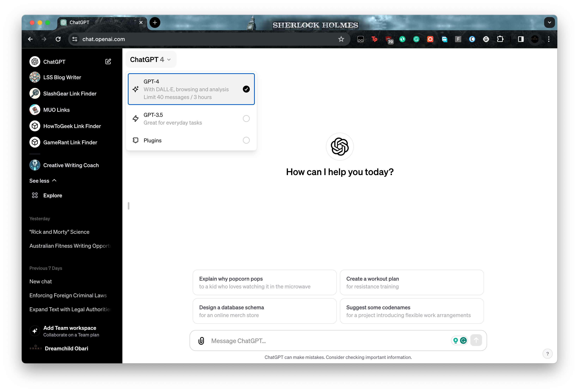Open the browser Extensions puzzle icon
The image size is (579, 392).
500,39
